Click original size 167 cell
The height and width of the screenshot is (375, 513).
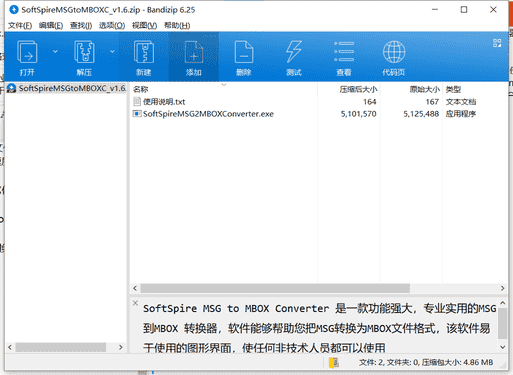pos(432,102)
